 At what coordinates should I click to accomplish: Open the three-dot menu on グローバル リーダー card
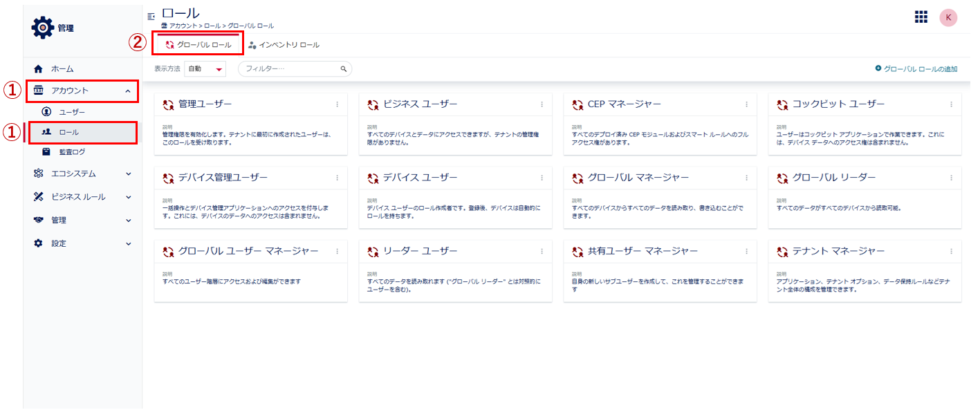pyautogui.click(x=952, y=178)
